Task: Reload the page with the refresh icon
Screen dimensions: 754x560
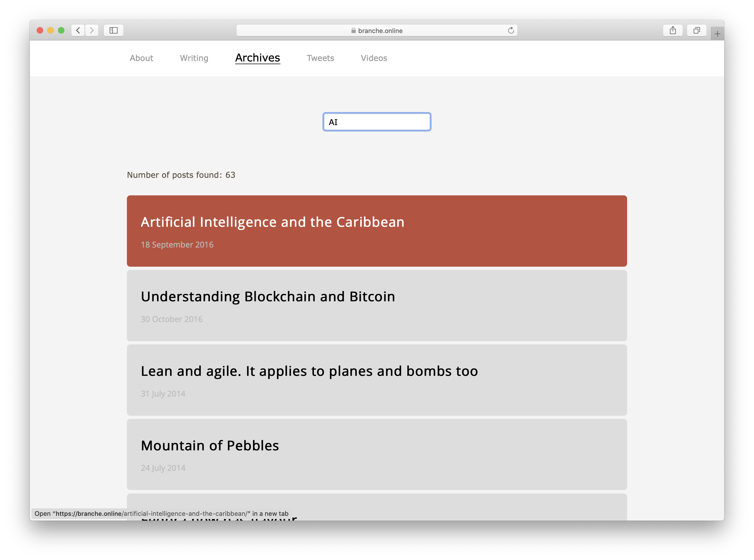Action: tap(511, 31)
